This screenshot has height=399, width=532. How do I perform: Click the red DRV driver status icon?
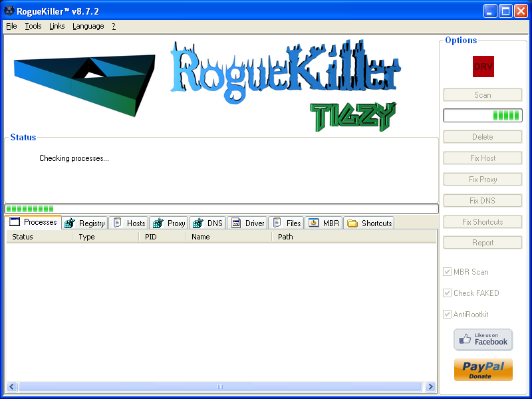tap(483, 66)
